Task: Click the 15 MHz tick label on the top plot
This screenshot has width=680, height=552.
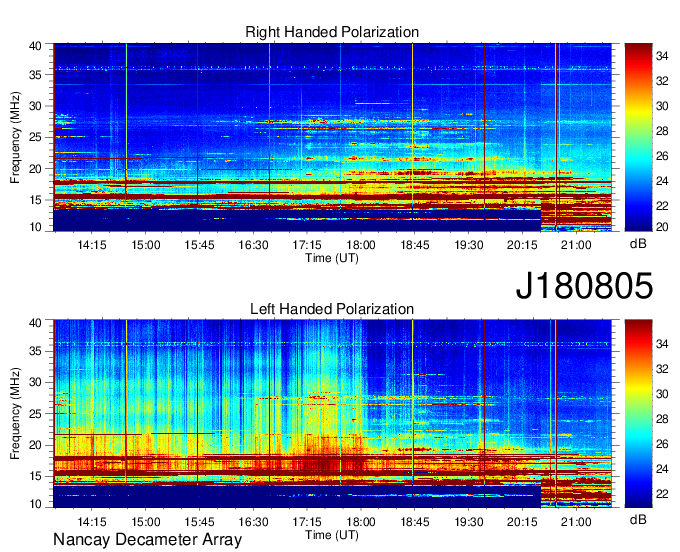Action: point(36,200)
